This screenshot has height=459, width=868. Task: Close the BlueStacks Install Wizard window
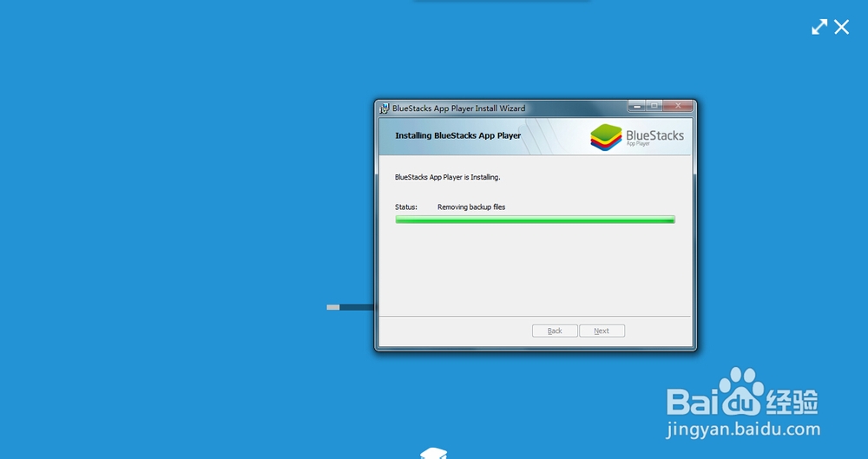pos(678,105)
